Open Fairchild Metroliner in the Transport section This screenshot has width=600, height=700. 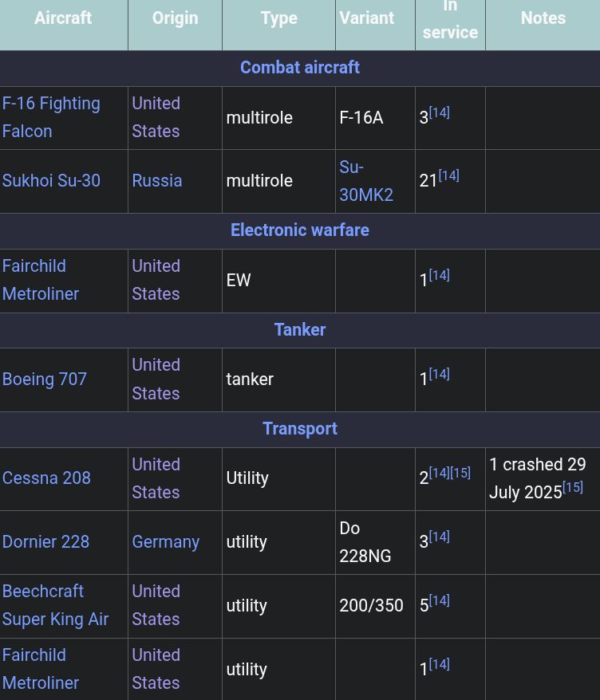[41, 669]
